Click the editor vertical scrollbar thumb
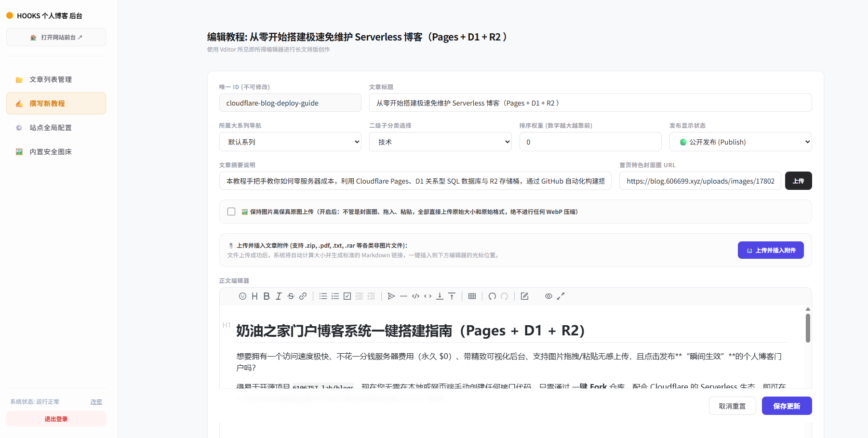868x438 pixels. 808,328
